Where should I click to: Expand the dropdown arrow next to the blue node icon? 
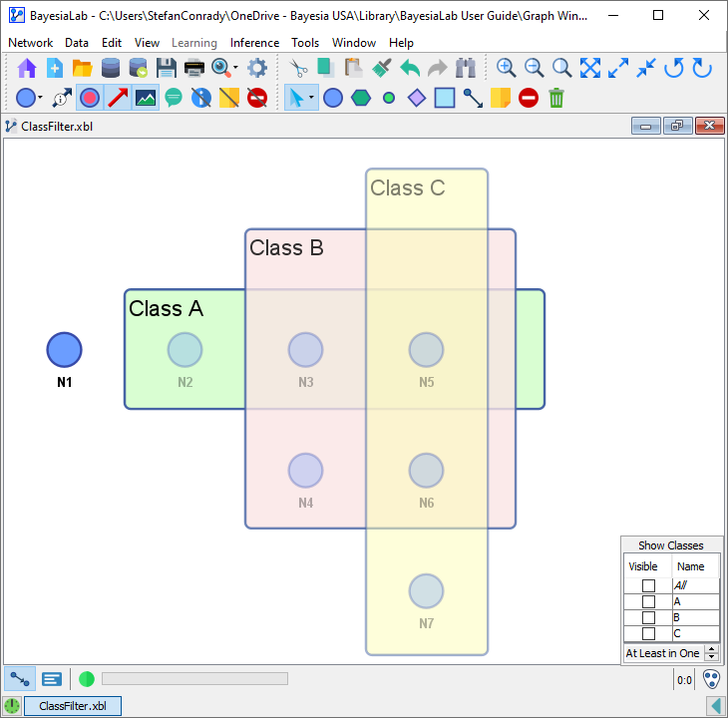point(40,98)
